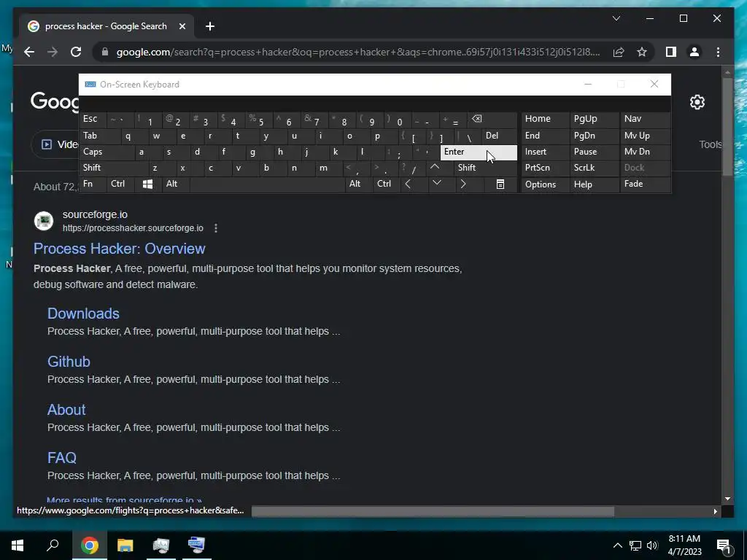
Task: Toggle the ScrLk key
Action: click(x=594, y=168)
